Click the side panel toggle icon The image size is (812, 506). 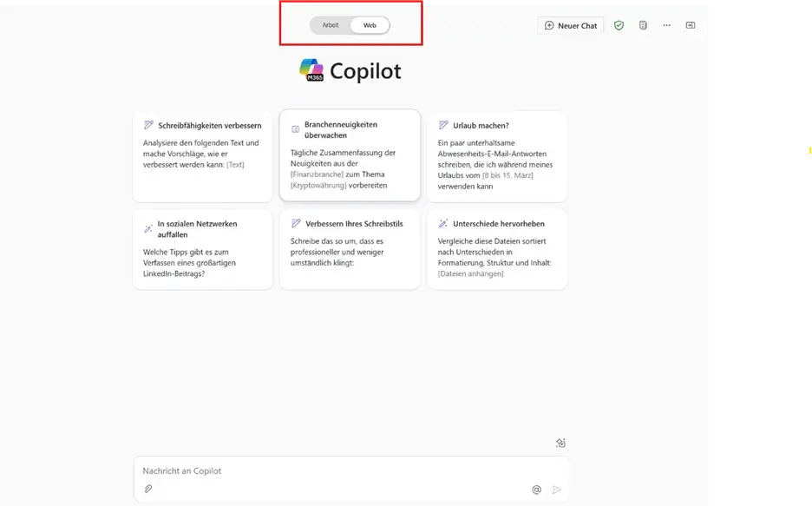point(691,26)
